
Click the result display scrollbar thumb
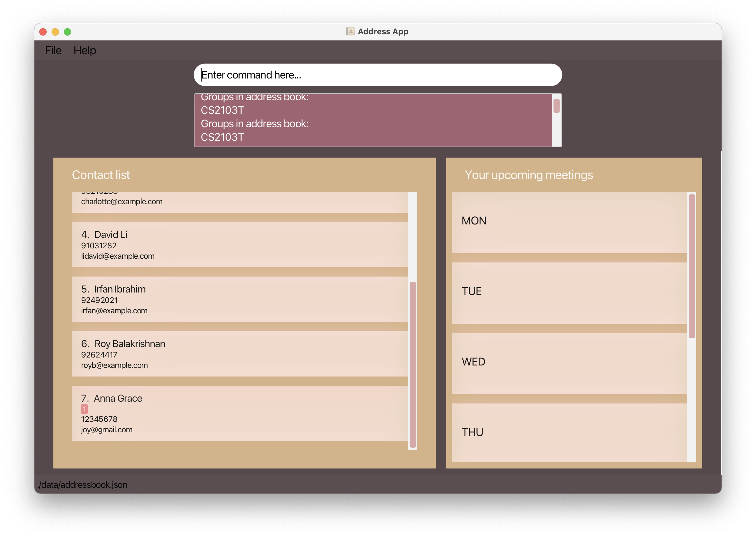(556, 106)
